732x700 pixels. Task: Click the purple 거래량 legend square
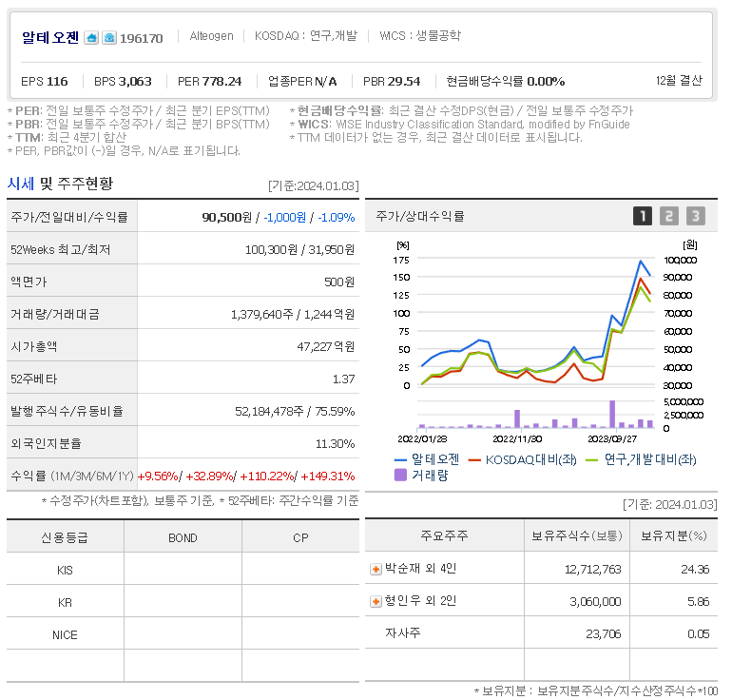click(x=400, y=476)
